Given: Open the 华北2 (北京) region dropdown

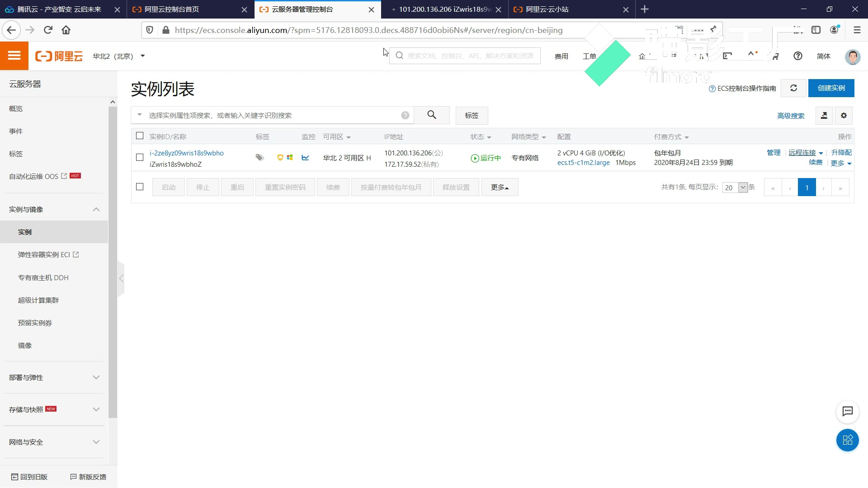Looking at the screenshot, I should pyautogui.click(x=119, y=56).
